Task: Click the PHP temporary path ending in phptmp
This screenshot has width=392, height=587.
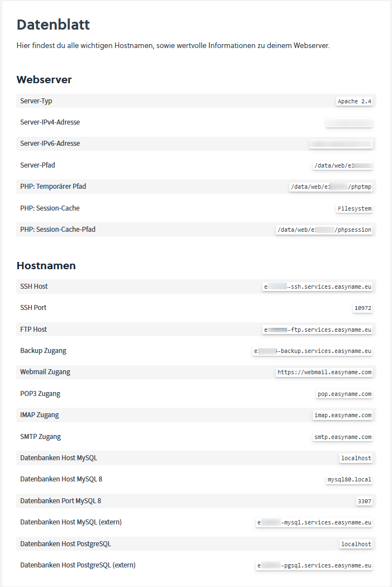Action: click(x=331, y=187)
